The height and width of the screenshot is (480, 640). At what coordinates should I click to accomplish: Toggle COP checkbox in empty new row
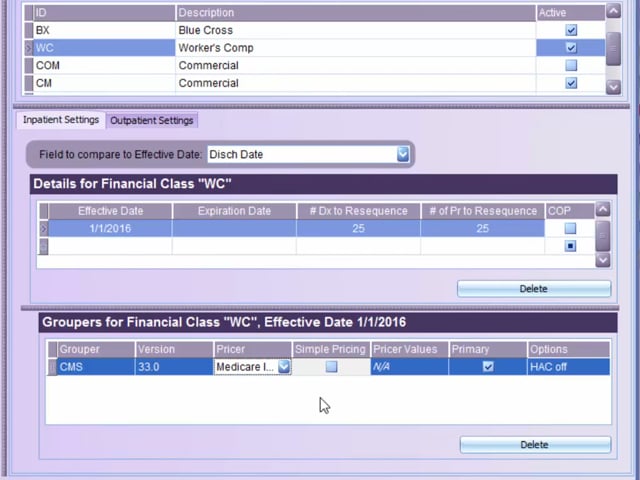click(x=570, y=246)
